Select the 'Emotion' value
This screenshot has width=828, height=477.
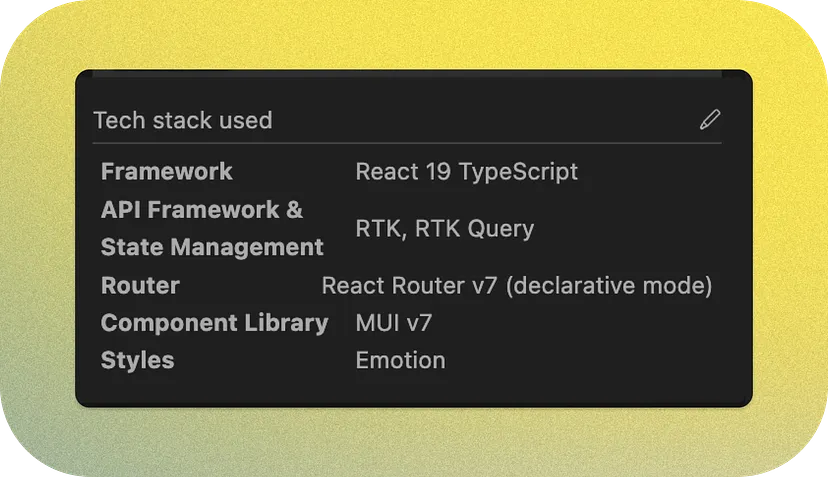[x=400, y=361]
